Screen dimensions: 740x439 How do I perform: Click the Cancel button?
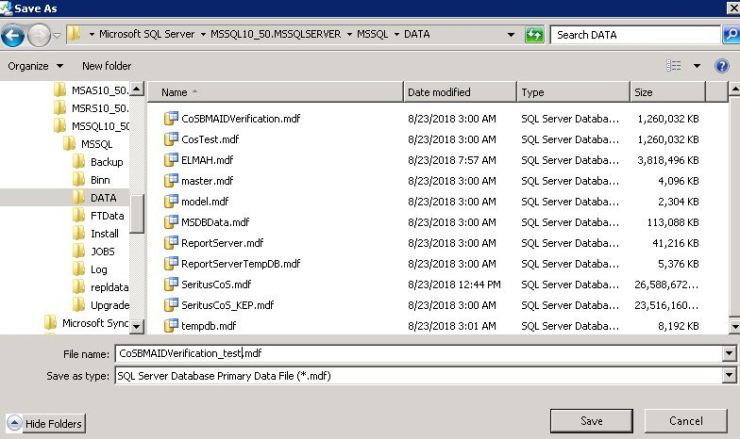(686, 421)
